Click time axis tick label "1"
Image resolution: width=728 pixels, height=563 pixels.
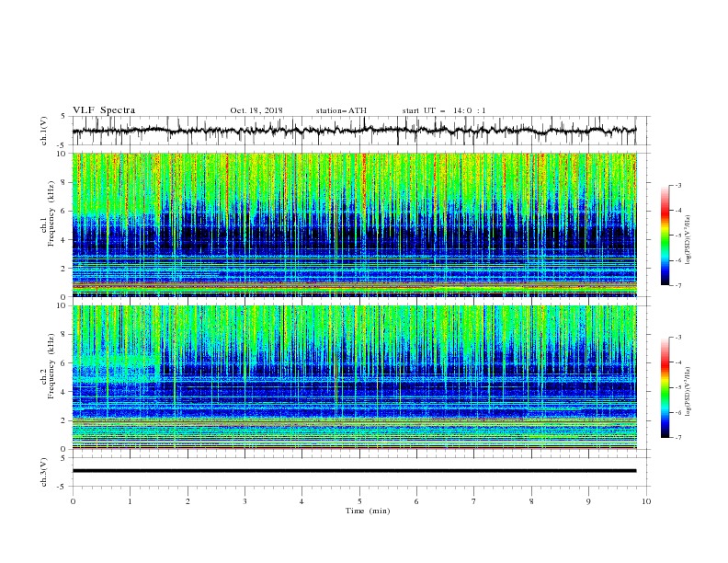(130, 501)
